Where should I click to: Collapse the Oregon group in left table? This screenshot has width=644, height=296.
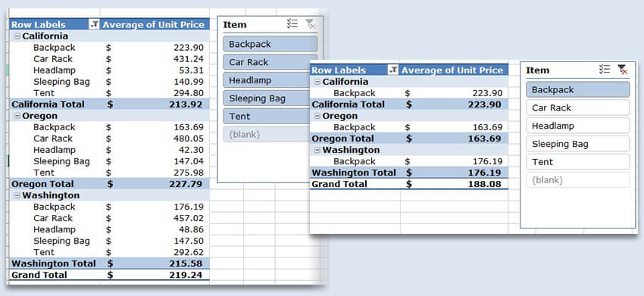(x=17, y=116)
